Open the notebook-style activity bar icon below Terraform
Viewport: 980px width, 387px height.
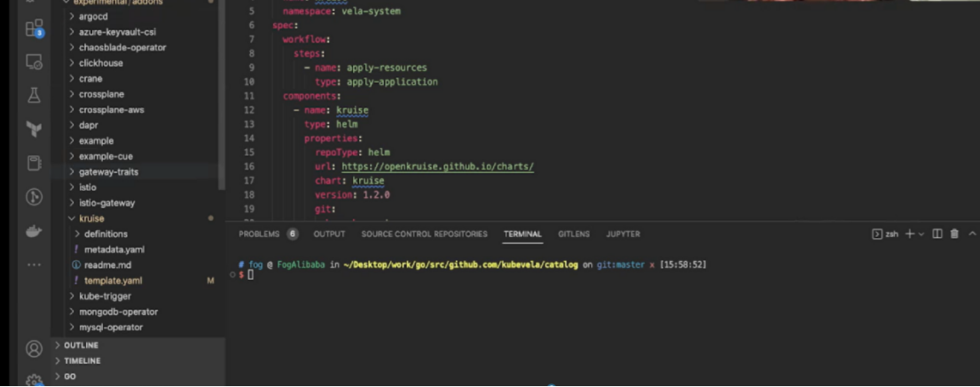[x=34, y=163]
